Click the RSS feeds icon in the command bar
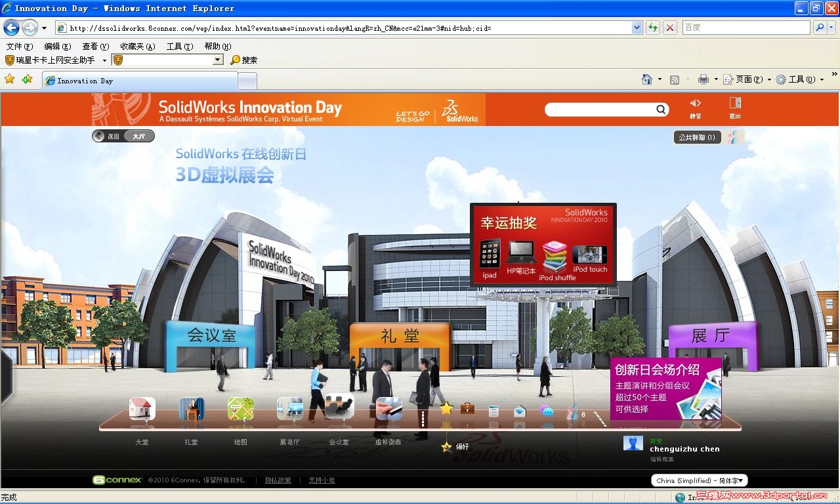The width and height of the screenshot is (840, 504). coord(675,80)
